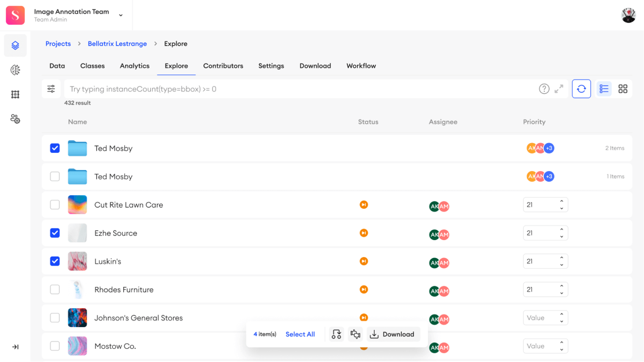
Task: Click the Explore tab
Action: pos(176,66)
